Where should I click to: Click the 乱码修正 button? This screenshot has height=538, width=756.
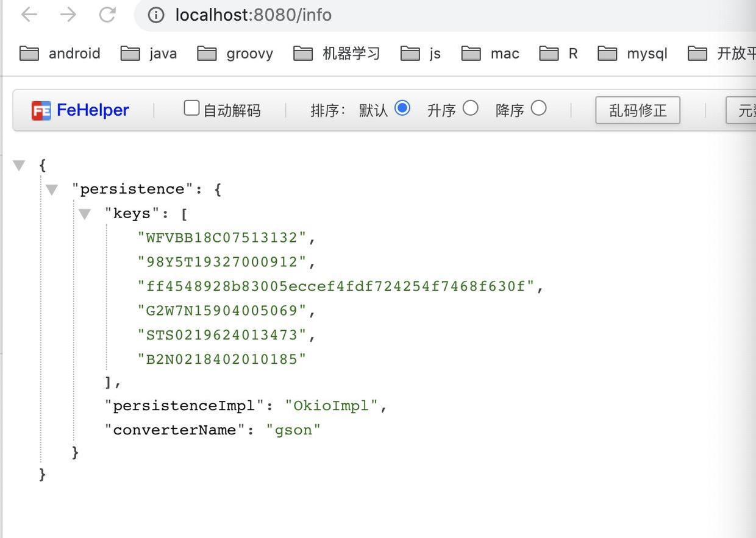[638, 110]
